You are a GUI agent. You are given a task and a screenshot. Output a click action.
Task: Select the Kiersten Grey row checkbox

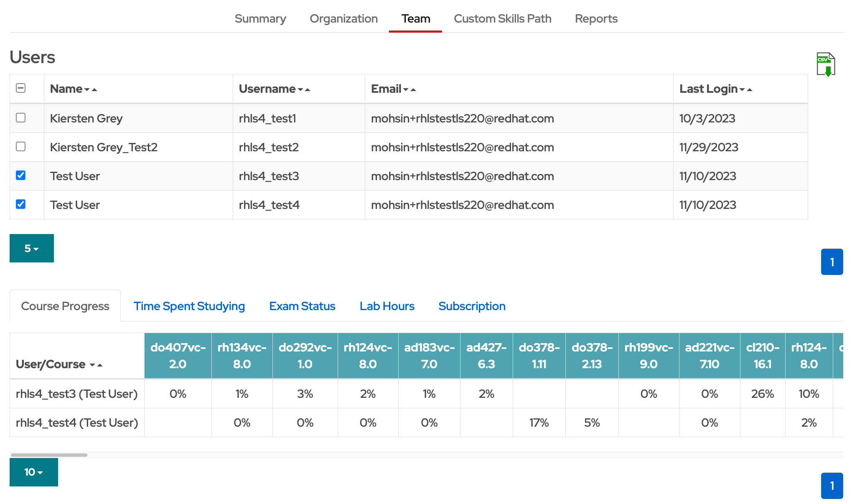click(x=20, y=118)
